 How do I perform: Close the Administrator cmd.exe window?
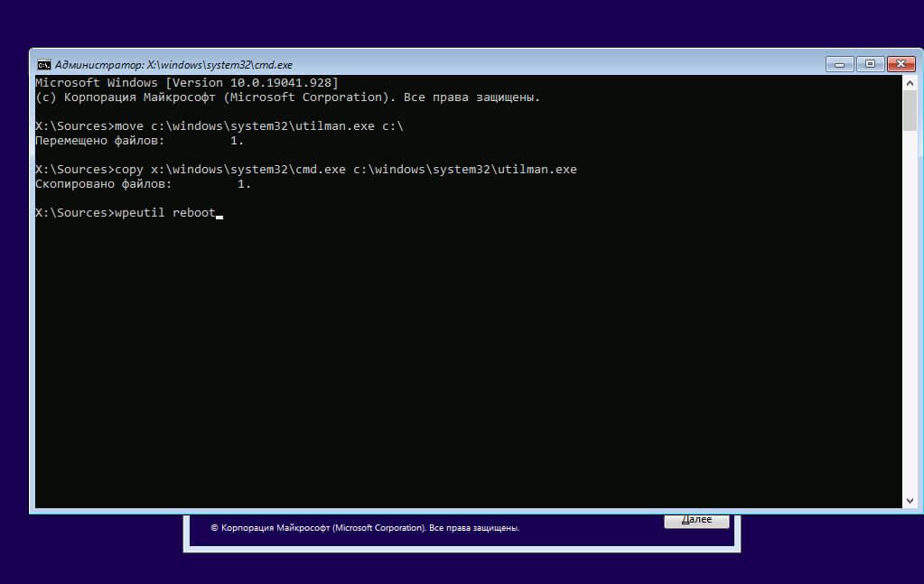tap(901, 63)
